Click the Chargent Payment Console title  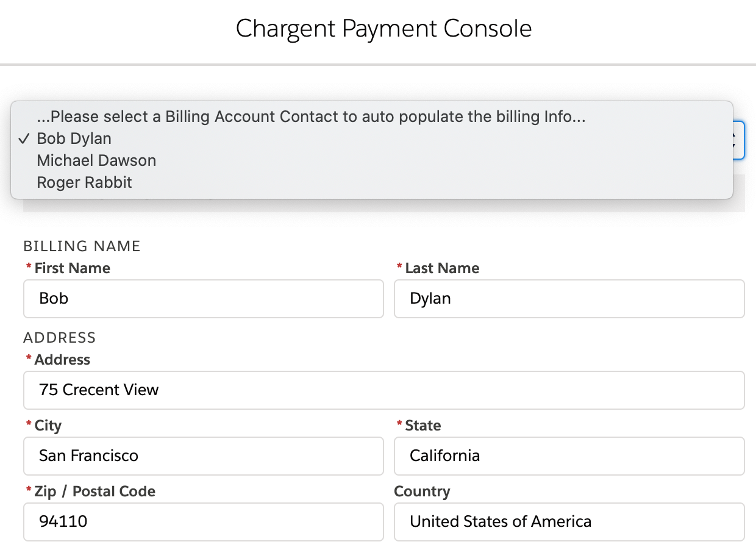tap(383, 28)
